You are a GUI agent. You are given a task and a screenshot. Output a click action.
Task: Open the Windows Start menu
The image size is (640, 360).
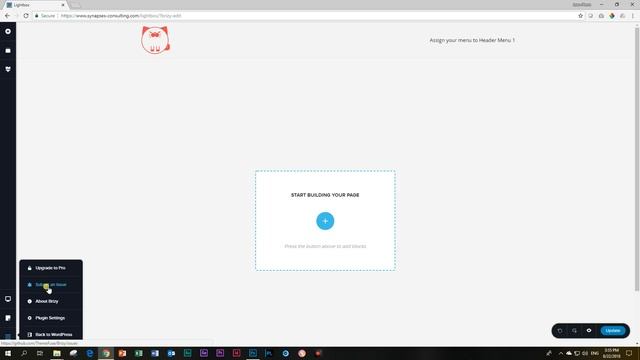8,353
